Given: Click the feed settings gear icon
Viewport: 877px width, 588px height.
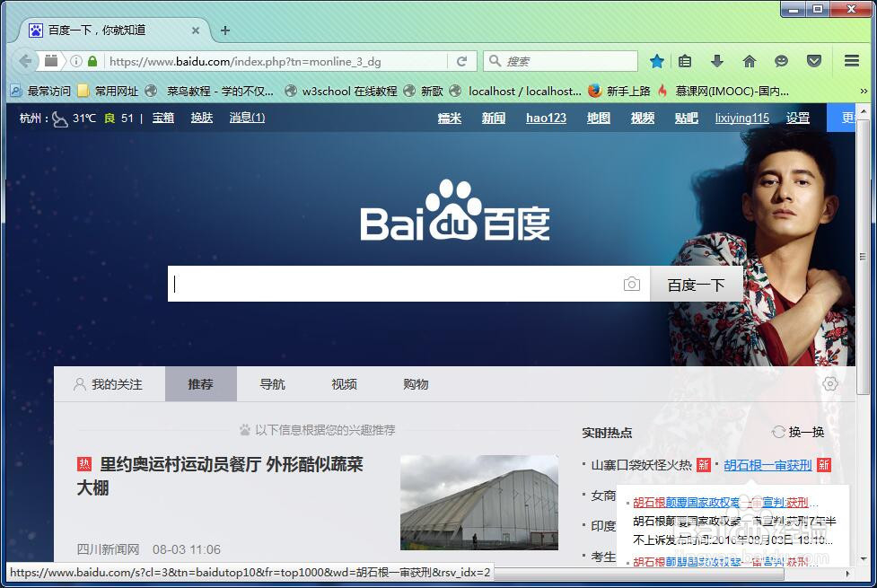Looking at the screenshot, I should 830,384.
